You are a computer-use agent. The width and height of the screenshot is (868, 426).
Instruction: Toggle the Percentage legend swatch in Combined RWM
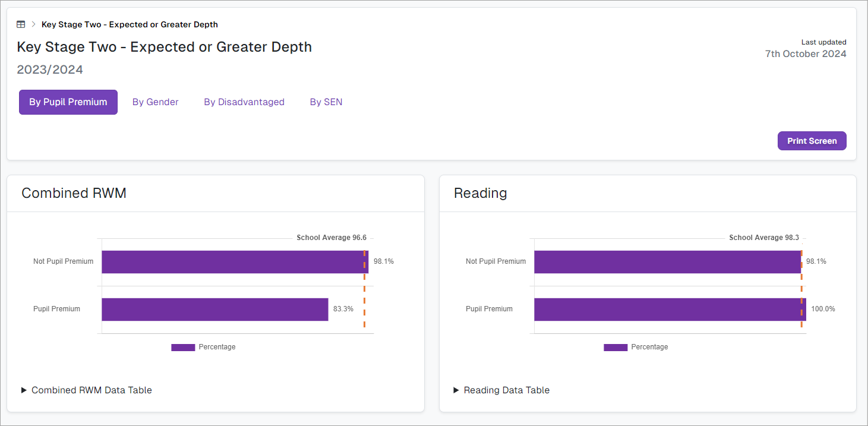183,348
